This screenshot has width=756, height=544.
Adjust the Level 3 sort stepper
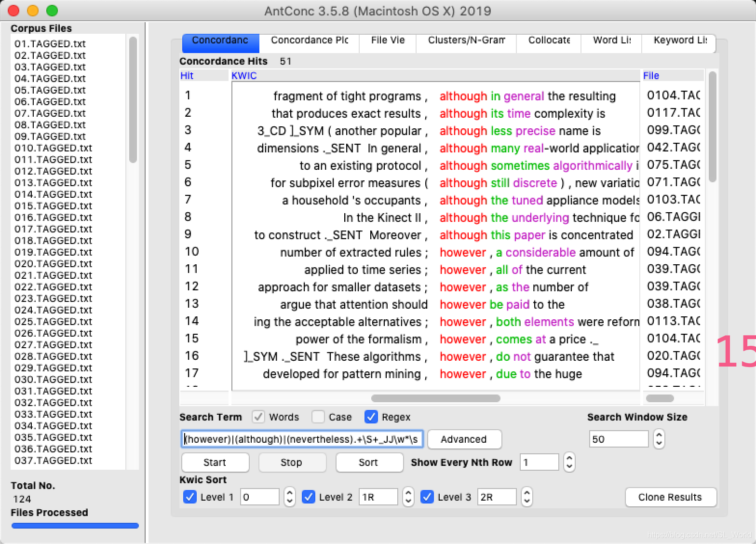point(527,497)
